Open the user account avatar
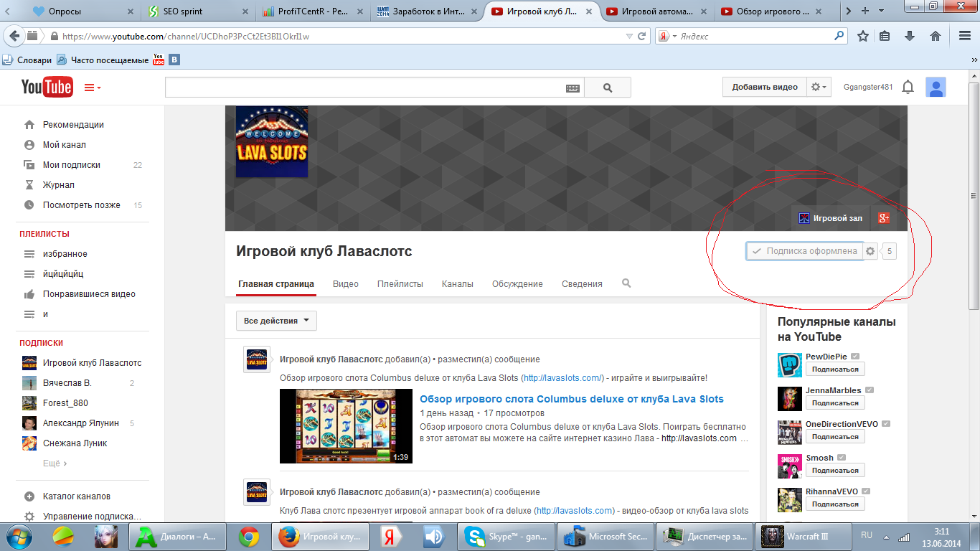Screen dimensions: 980x551 (936, 88)
